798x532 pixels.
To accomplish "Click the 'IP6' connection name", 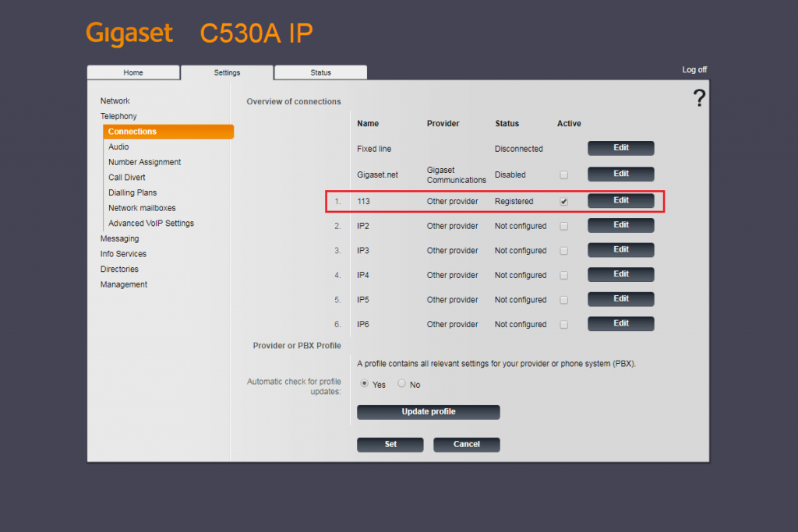I will (x=363, y=325).
